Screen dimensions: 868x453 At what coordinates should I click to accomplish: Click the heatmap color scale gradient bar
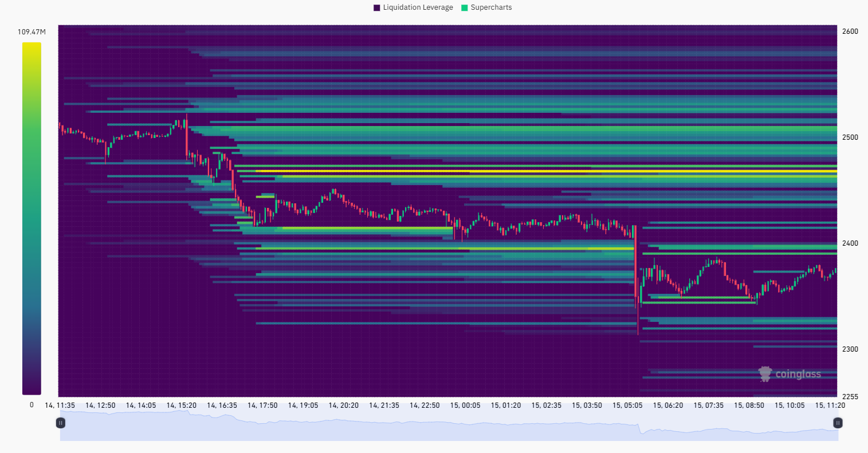tap(32, 219)
